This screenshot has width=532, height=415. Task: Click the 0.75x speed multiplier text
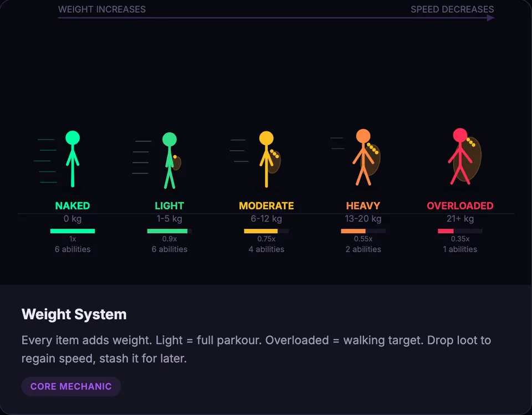tap(267, 239)
